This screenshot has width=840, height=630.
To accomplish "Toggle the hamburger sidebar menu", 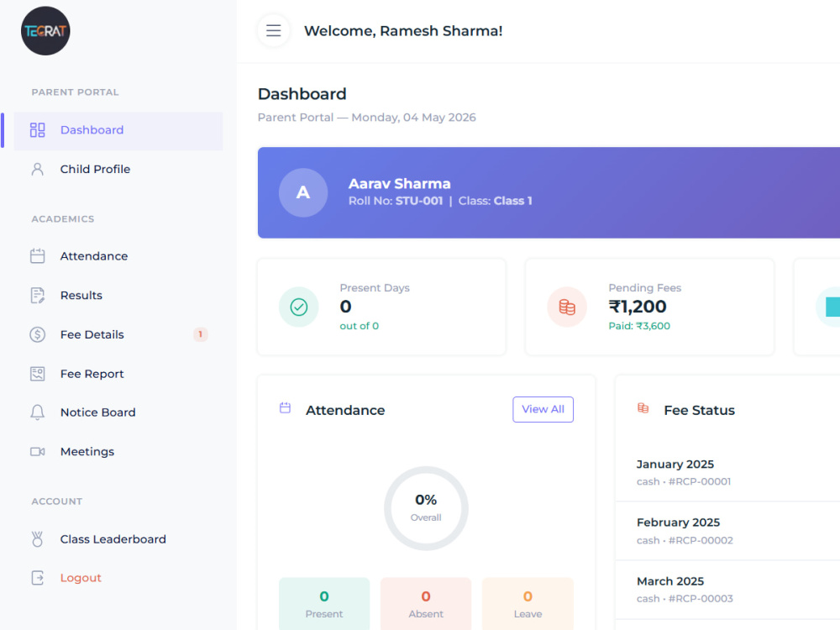I will pyautogui.click(x=274, y=30).
